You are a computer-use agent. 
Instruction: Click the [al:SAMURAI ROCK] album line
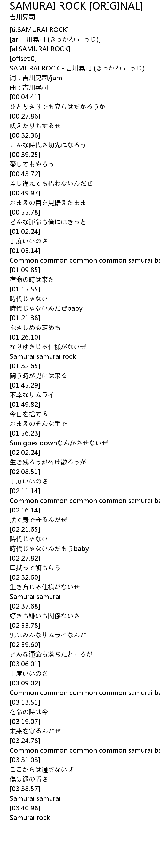pyautogui.click(x=40, y=49)
